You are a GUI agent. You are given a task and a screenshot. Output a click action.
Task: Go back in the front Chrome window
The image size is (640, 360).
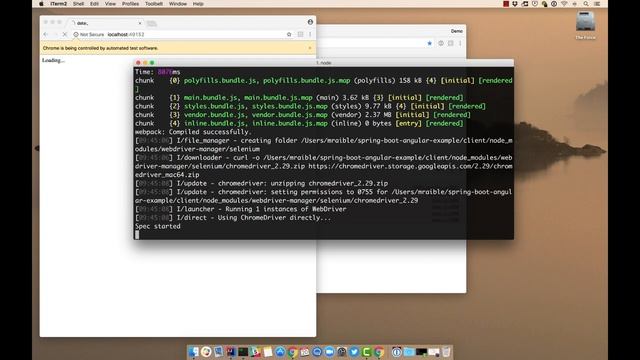(x=46, y=34)
